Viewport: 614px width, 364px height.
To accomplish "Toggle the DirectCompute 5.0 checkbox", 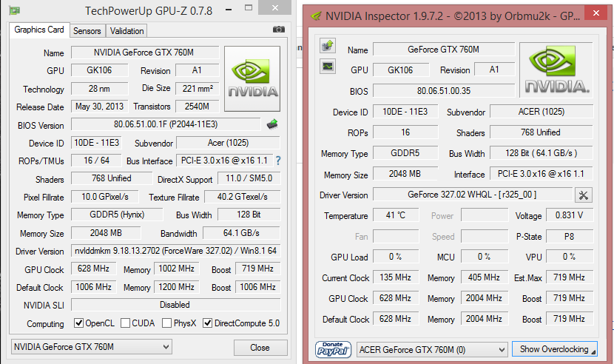I will click(x=208, y=323).
